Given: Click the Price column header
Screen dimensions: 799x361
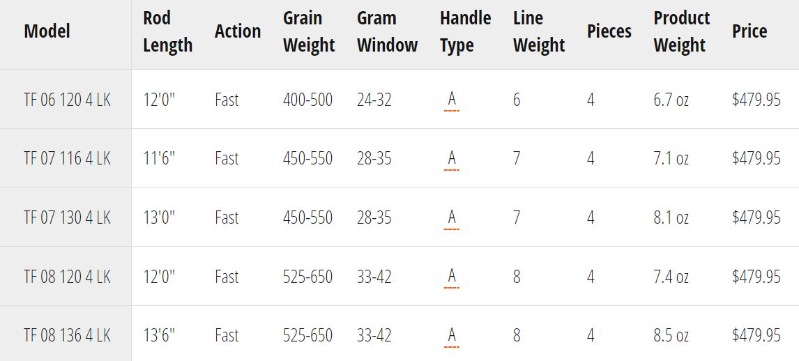Looking at the screenshot, I should (x=750, y=31).
